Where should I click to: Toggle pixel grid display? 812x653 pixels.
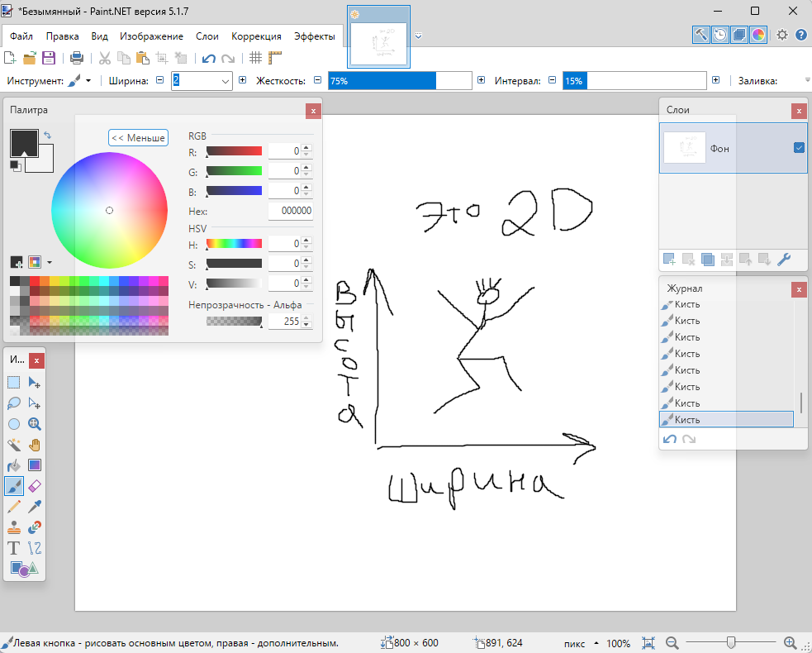click(255, 58)
